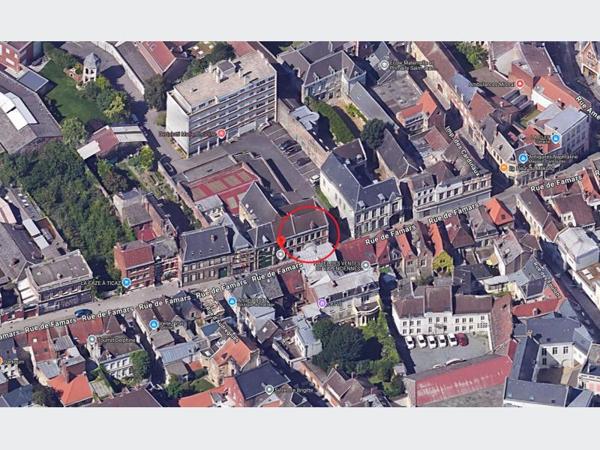
Task: Open the LA CAZE A TICAZ blue pin
Action: 127,283
